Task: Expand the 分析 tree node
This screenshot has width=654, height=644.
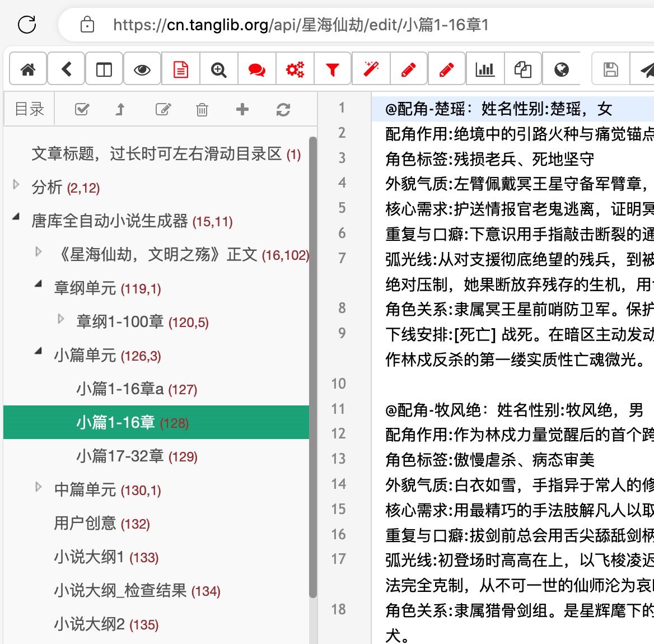Action: pyautogui.click(x=16, y=184)
